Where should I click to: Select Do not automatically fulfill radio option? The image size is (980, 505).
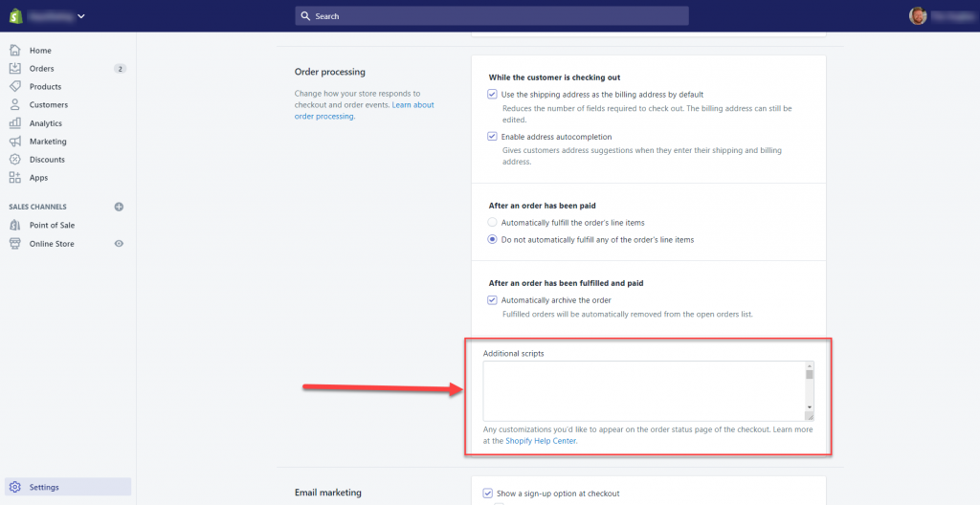click(x=492, y=239)
